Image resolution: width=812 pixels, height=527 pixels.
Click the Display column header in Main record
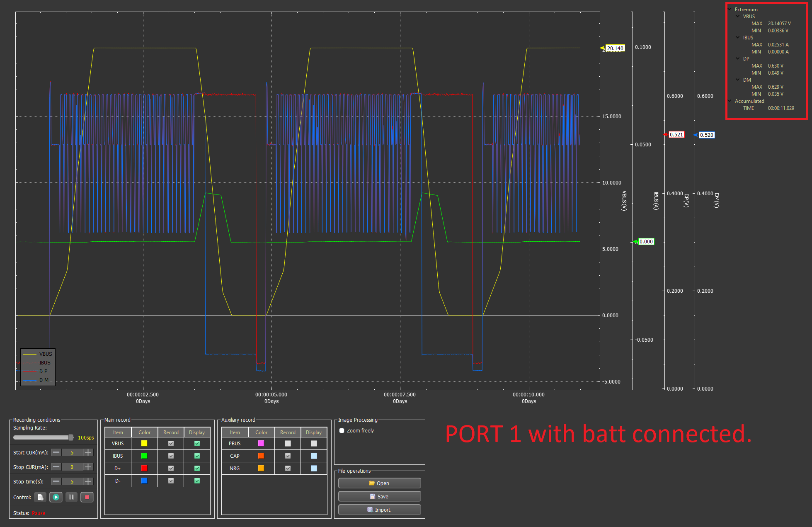coord(197,432)
